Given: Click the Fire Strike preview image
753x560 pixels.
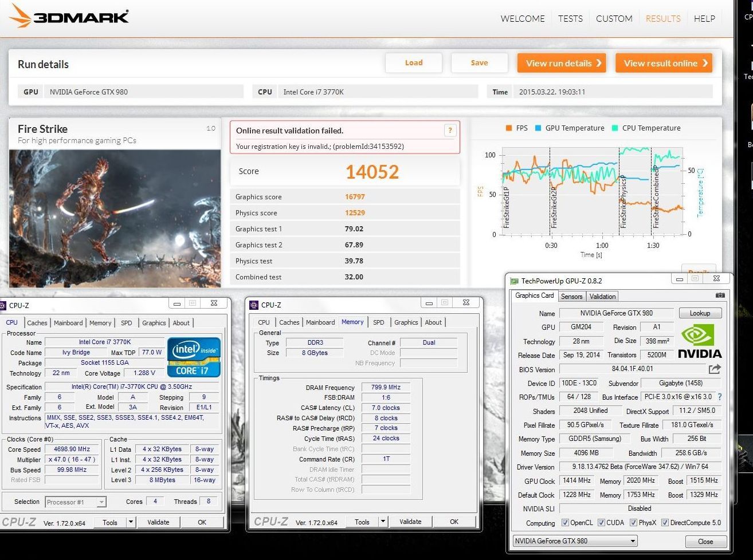Looking at the screenshot, I should point(115,218).
